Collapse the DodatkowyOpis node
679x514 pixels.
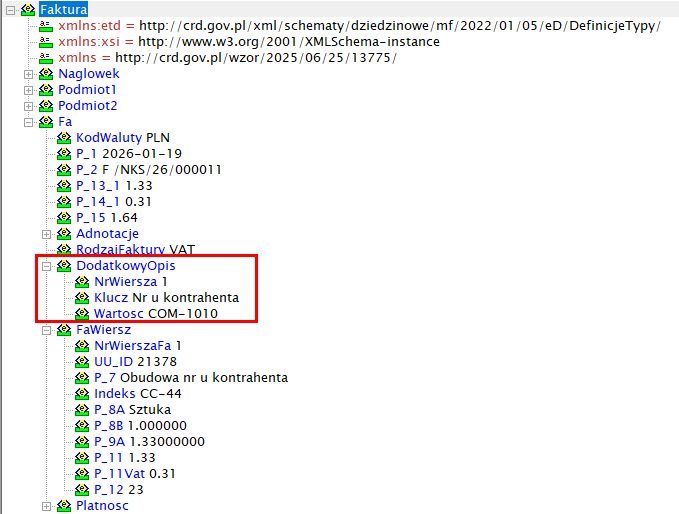pyautogui.click(x=47, y=266)
